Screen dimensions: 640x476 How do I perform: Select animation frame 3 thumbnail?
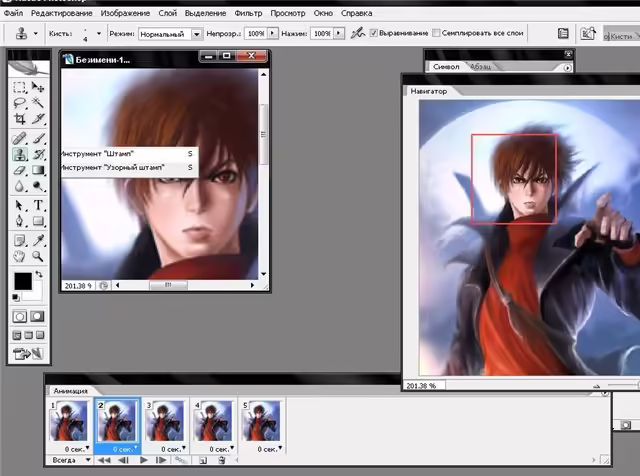tap(164, 421)
